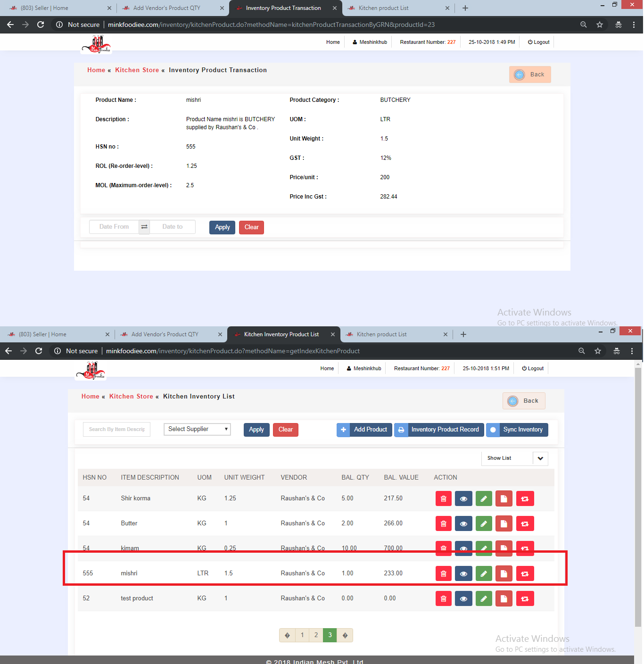Viewport: 644px width, 664px height.
Task: Click transfer arrows icon for Shir korma
Action: pos(525,498)
